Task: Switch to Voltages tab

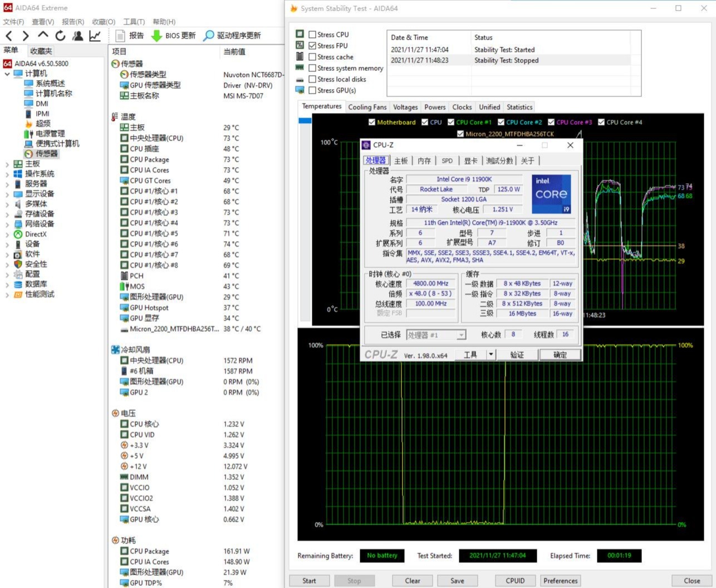Action: tap(405, 107)
